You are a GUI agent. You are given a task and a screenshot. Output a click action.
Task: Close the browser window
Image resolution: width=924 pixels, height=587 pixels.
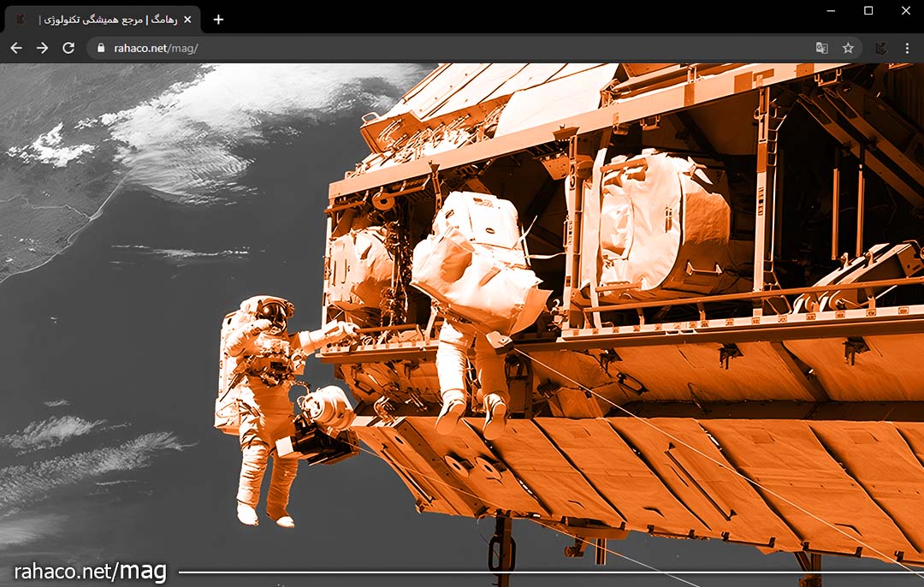click(x=906, y=10)
